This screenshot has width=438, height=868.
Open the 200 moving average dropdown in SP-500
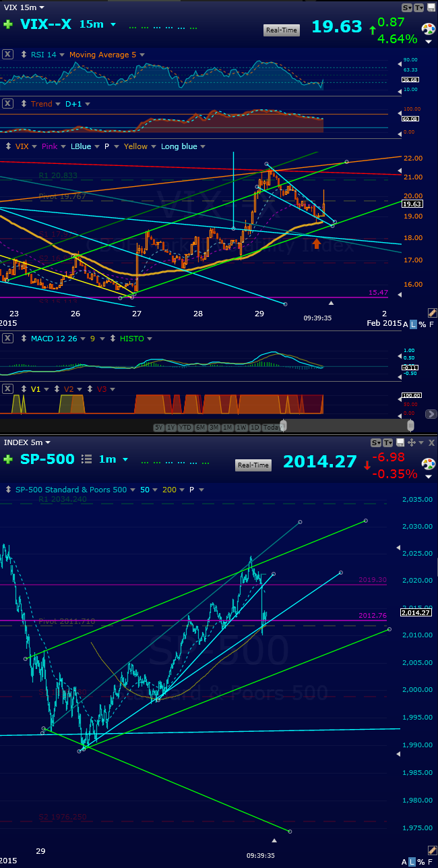pos(182,490)
